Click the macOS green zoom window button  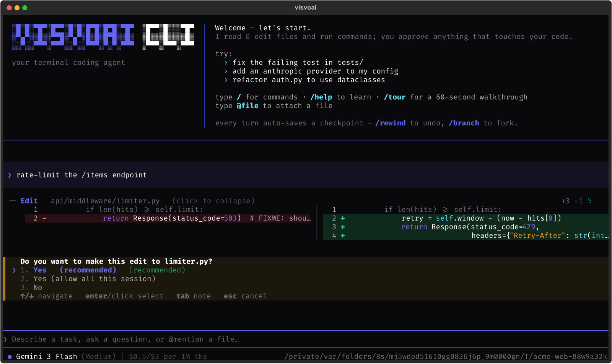coord(25,8)
